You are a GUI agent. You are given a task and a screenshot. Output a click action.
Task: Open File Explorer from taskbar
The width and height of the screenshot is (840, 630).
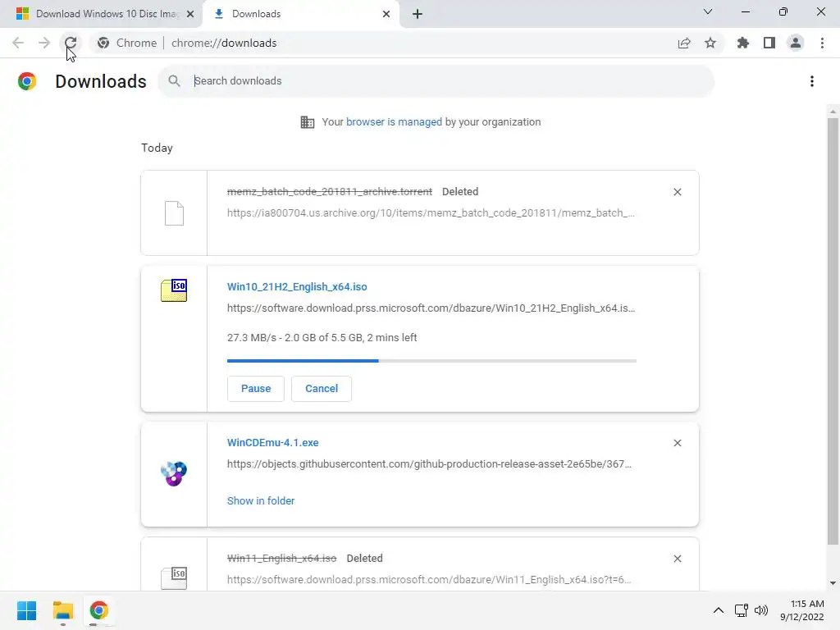[62, 610]
